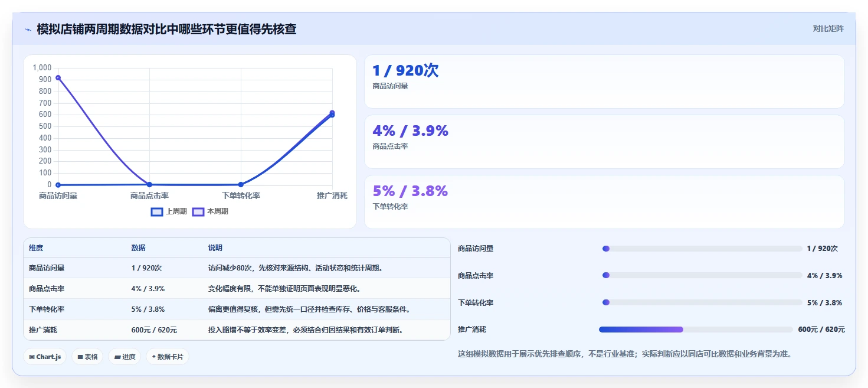This screenshot has width=868, height=388.
Task: Click the 1,000 y-axis label
Action: (x=42, y=68)
